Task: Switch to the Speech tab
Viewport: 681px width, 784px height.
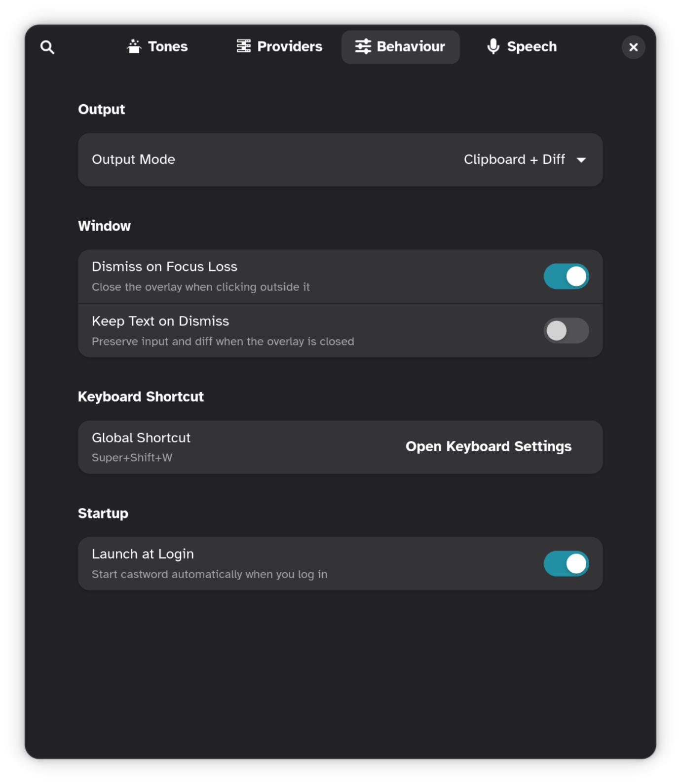Action: pyautogui.click(x=521, y=46)
